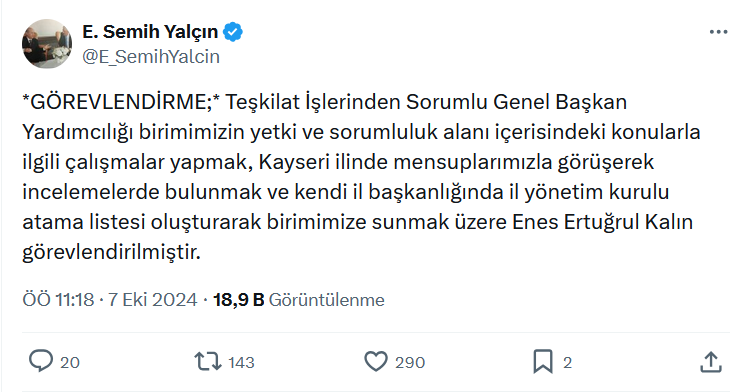Click the display name E. Semih Yalçın
This screenshot has width=749, height=392.
pos(150,32)
